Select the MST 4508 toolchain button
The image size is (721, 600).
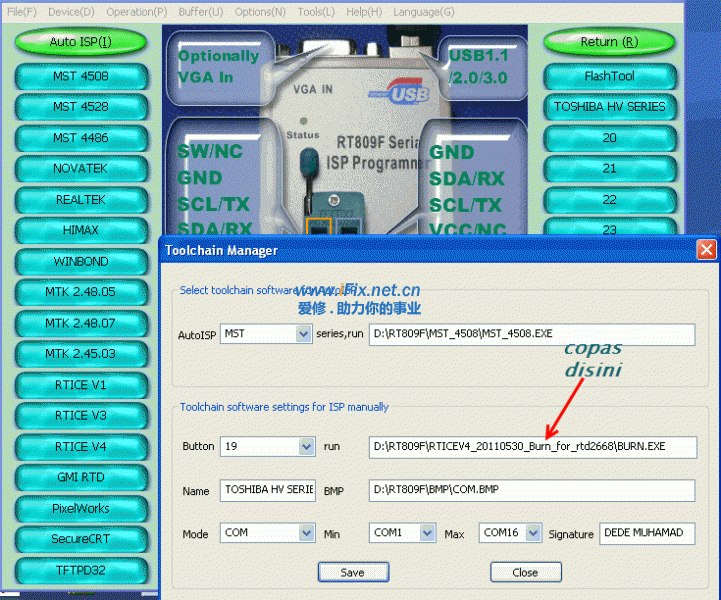[x=80, y=77]
